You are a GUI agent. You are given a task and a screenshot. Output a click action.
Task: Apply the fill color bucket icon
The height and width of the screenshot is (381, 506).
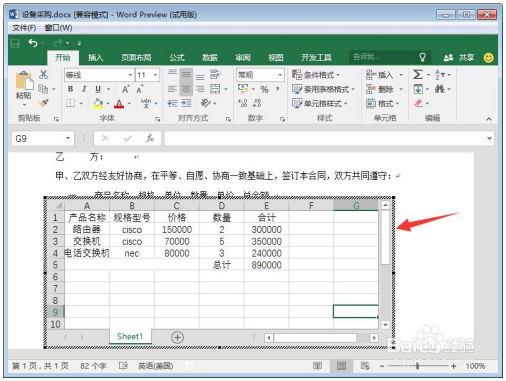pyautogui.click(x=98, y=104)
